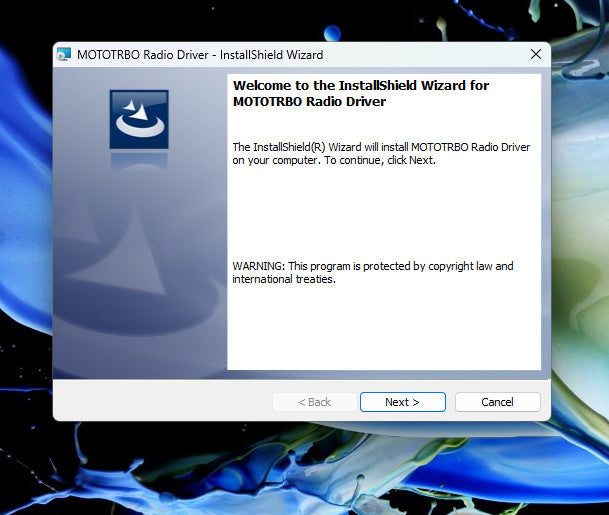Click empty footer area left of Back

(x=160, y=402)
